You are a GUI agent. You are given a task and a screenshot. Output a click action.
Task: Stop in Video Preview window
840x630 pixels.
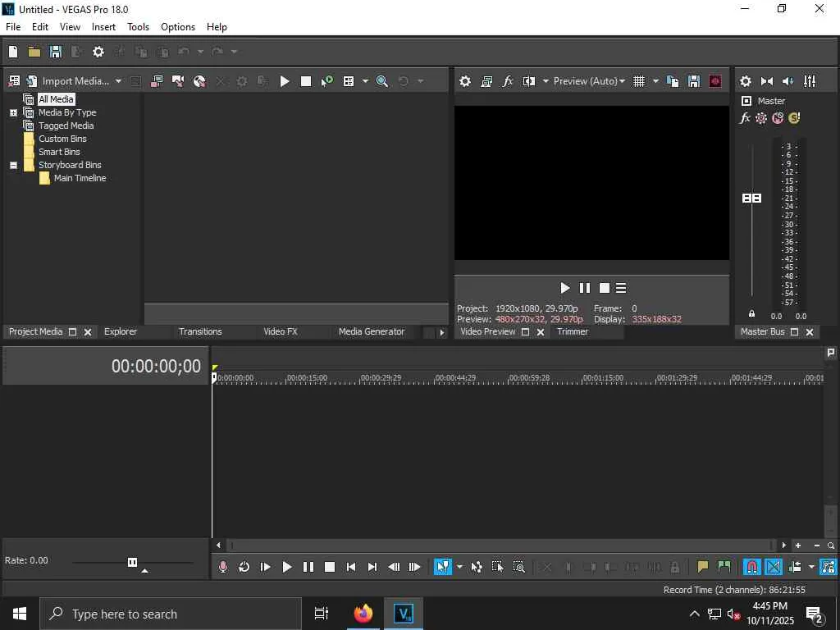coord(605,288)
